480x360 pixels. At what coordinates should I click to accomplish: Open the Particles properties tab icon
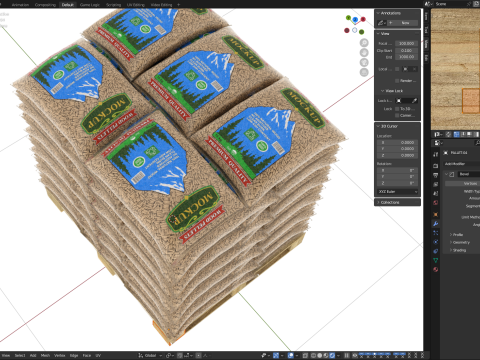coord(436,233)
